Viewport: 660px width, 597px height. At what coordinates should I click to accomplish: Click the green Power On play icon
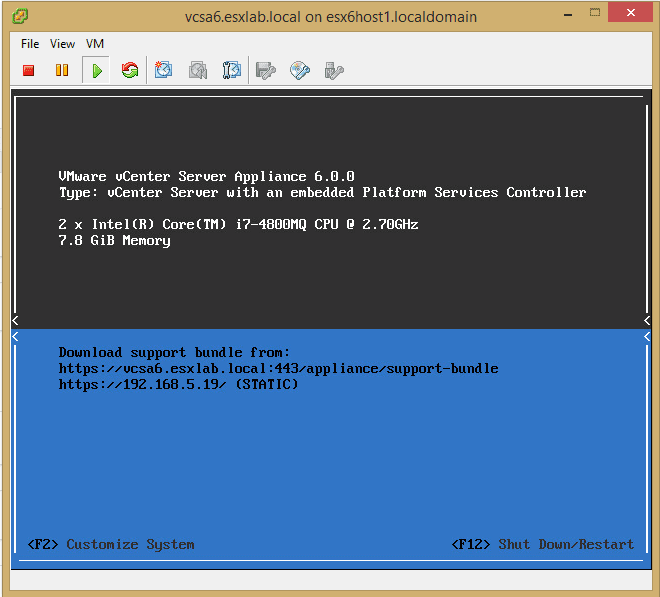96,70
